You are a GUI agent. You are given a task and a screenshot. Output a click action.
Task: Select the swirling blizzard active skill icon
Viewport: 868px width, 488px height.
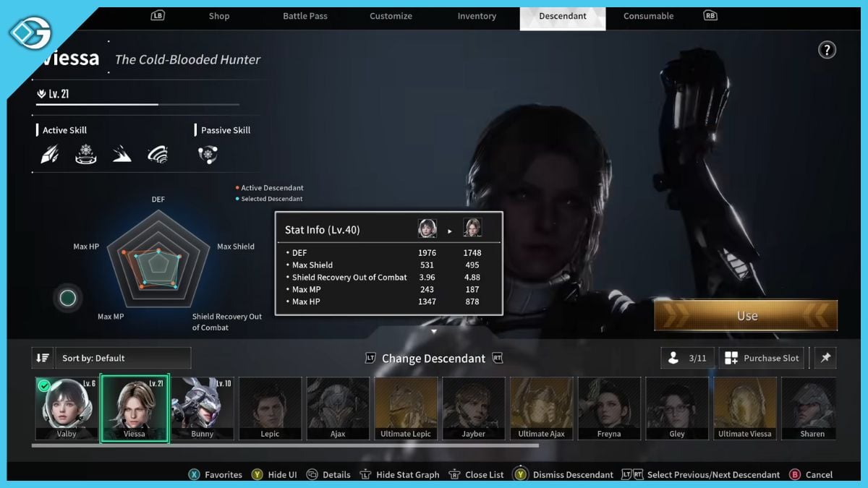pos(157,154)
